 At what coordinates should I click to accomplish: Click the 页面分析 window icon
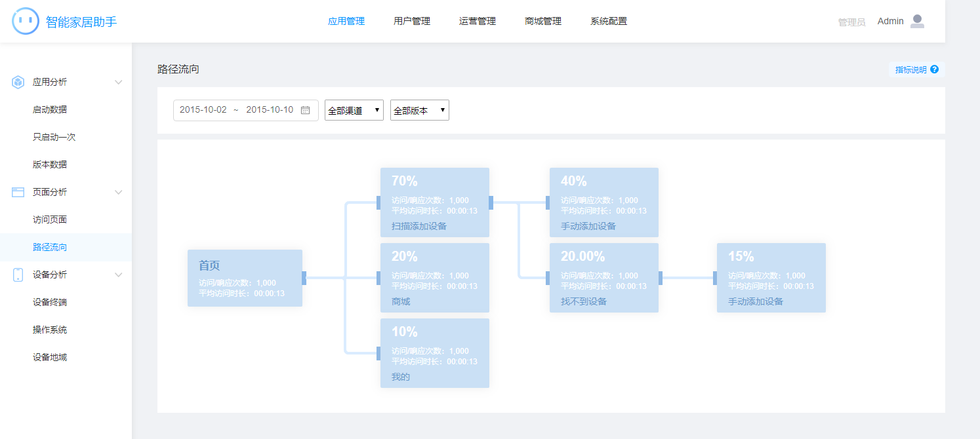[18, 192]
